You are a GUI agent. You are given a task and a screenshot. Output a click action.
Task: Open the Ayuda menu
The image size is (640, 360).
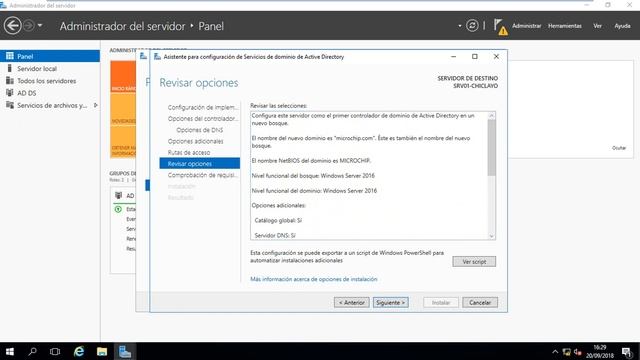tap(622, 26)
